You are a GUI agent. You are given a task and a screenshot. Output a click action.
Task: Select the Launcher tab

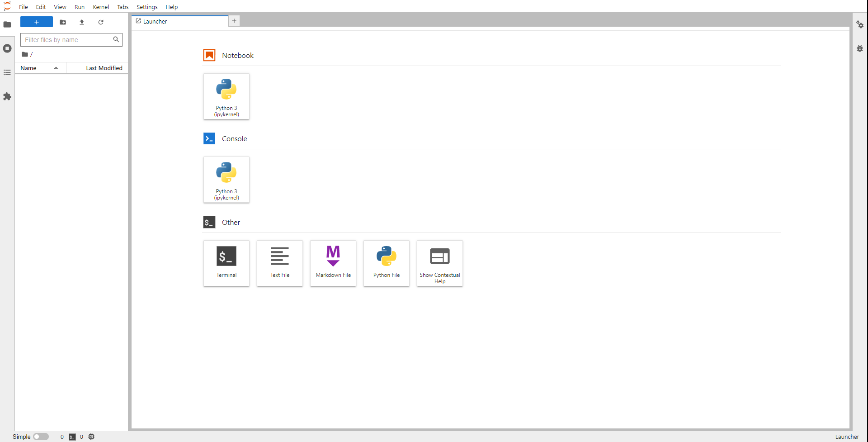pyautogui.click(x=180, y=21)
